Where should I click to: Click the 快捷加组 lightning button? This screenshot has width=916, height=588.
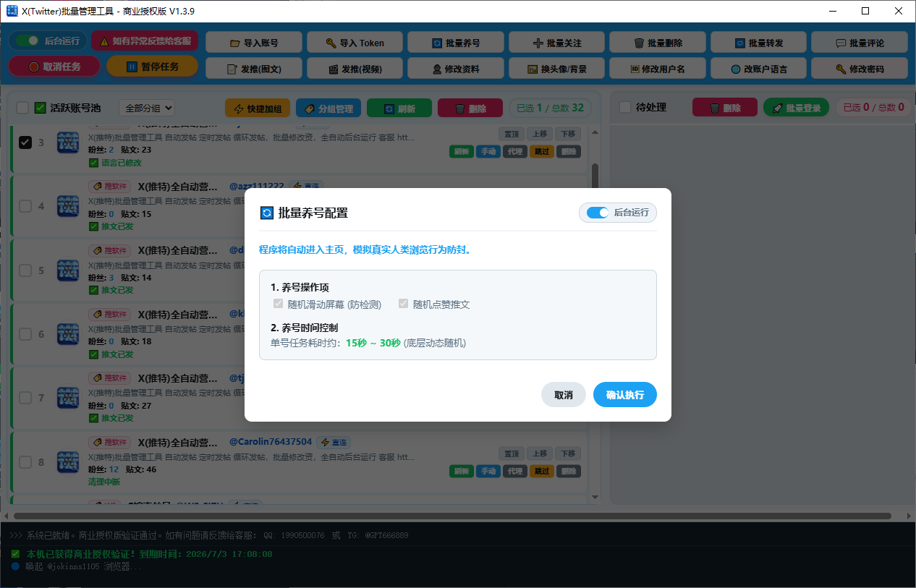pyautogui.click(x=258, y=108)
